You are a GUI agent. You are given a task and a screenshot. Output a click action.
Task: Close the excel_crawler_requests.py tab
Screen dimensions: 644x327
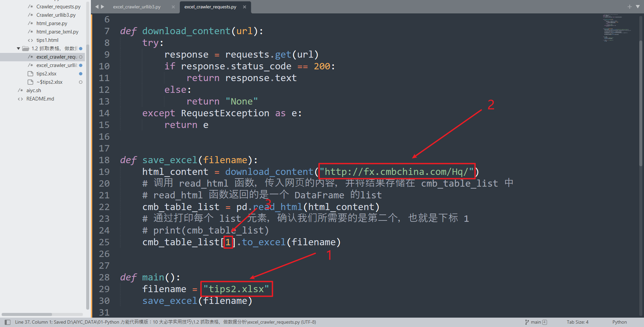tap(245, 7)
